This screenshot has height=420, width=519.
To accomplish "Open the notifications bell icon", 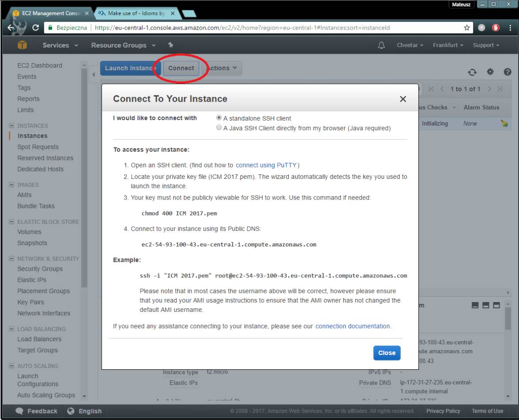I will pos(382,45).
